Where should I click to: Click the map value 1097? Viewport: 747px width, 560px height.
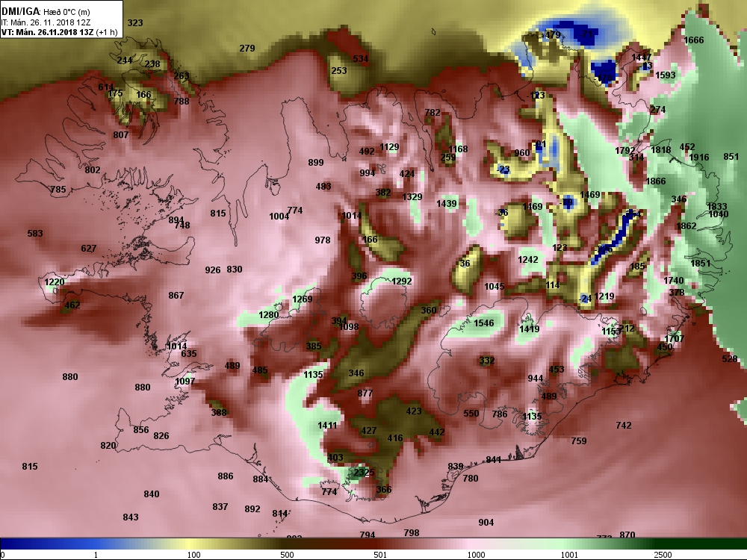coord(185,382)
